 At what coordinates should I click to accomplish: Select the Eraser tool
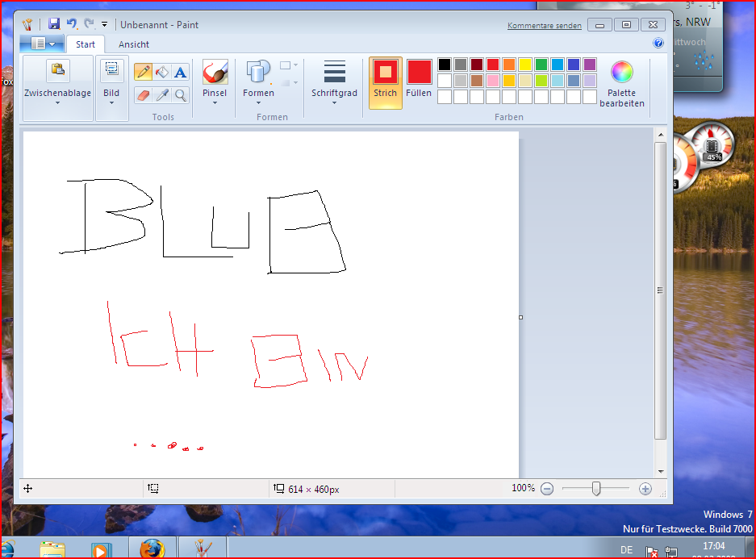[x=143, y=95]
